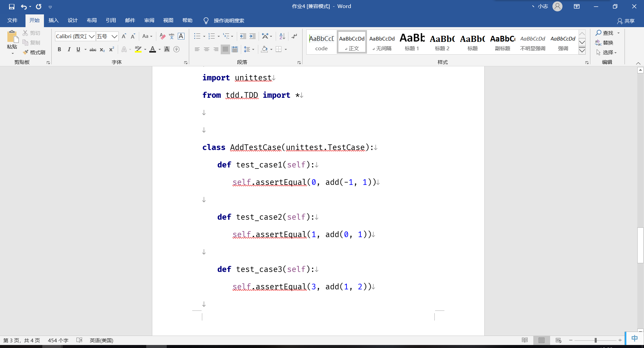644x348 pixels.
Task: Toggle subscript formatting
Action: 102,50
